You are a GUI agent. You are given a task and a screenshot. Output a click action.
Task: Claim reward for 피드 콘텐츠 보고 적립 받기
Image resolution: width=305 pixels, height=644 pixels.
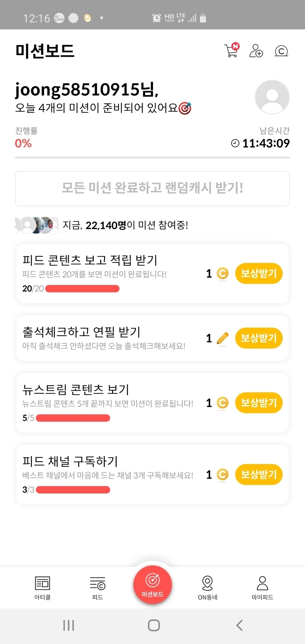point(259,273)
